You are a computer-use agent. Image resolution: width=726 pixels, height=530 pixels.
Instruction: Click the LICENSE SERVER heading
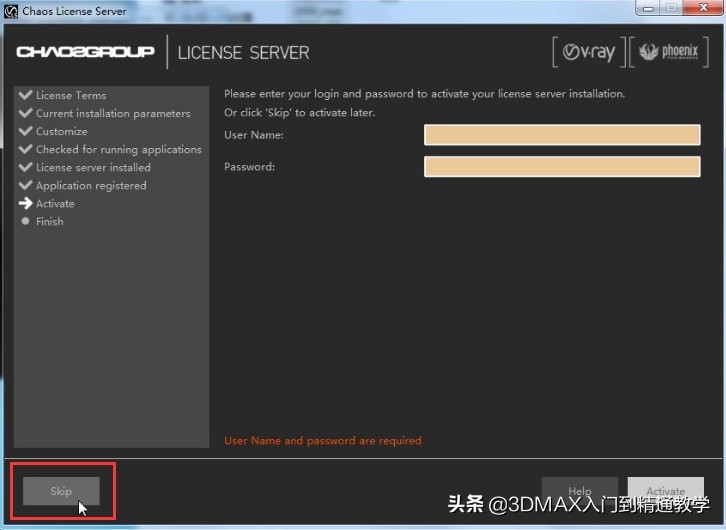coord(244,53)
